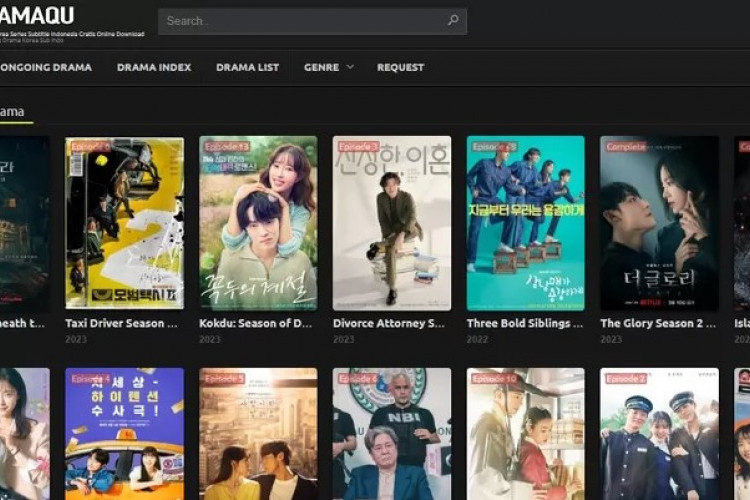Click 2023 under The Glory Season 2
The image size is (750, 500).
pyautogui.click(x=611, y=339)
